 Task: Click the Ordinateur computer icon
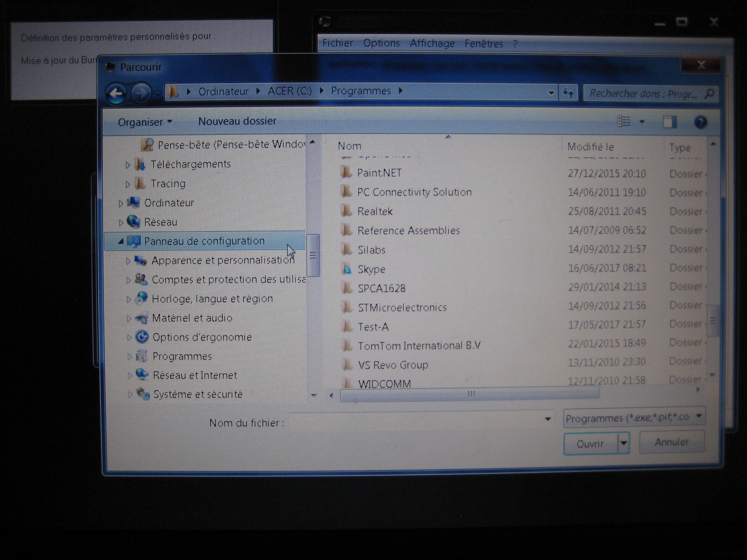coord(134,203)
